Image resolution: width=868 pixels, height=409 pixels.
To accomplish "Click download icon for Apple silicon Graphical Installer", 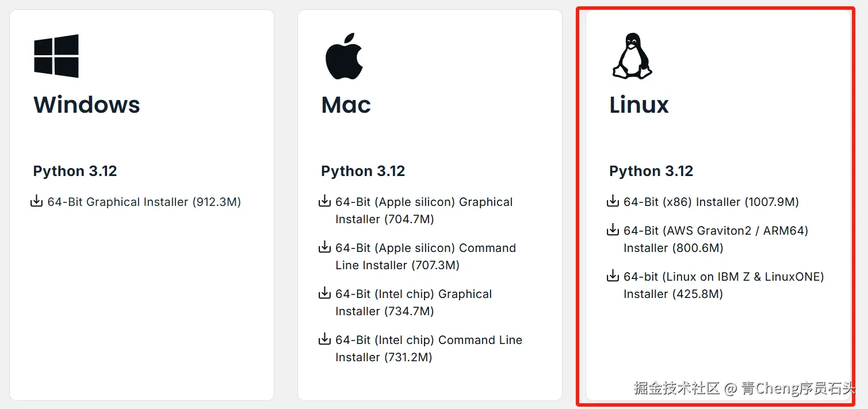I will 325,201.
